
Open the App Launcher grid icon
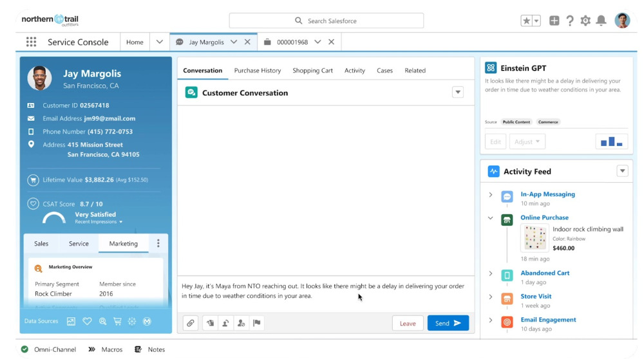[31, 42]
